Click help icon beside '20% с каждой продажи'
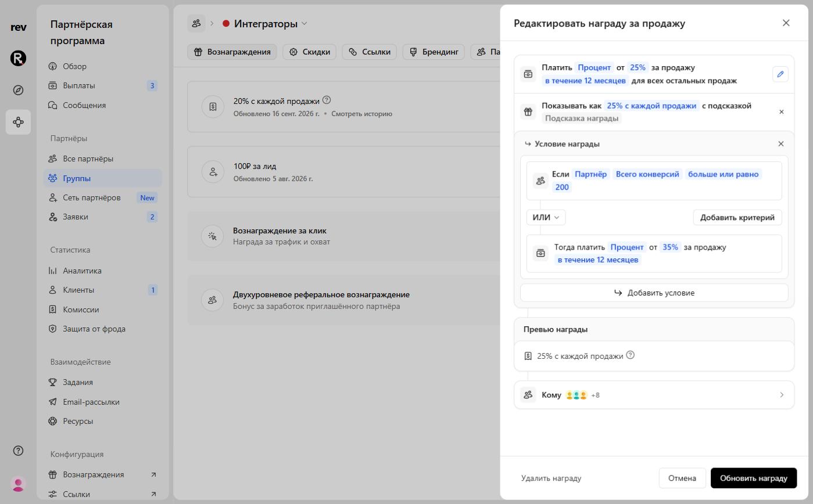 click(326, 100)
